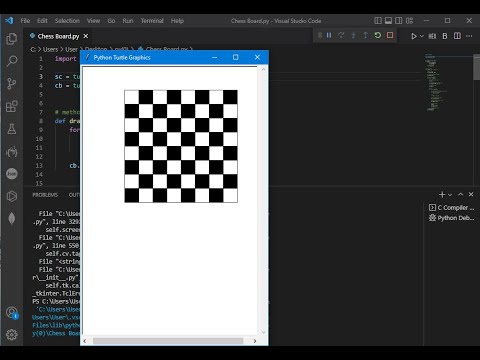This screenshot has width=480, height=360.
Task: Switch to the PROBLEMS panel tab
Action: pos(45,195)
